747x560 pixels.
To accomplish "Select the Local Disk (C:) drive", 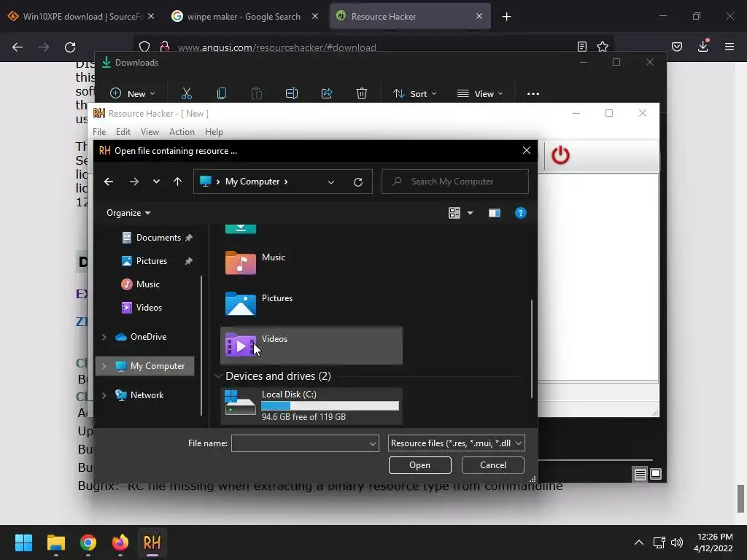I will click(311, 406).
